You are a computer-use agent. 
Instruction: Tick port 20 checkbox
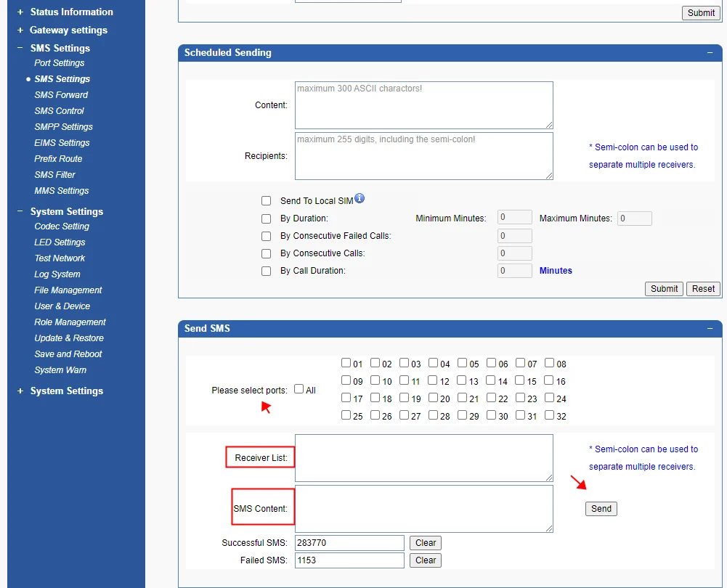tap(433, 397)
